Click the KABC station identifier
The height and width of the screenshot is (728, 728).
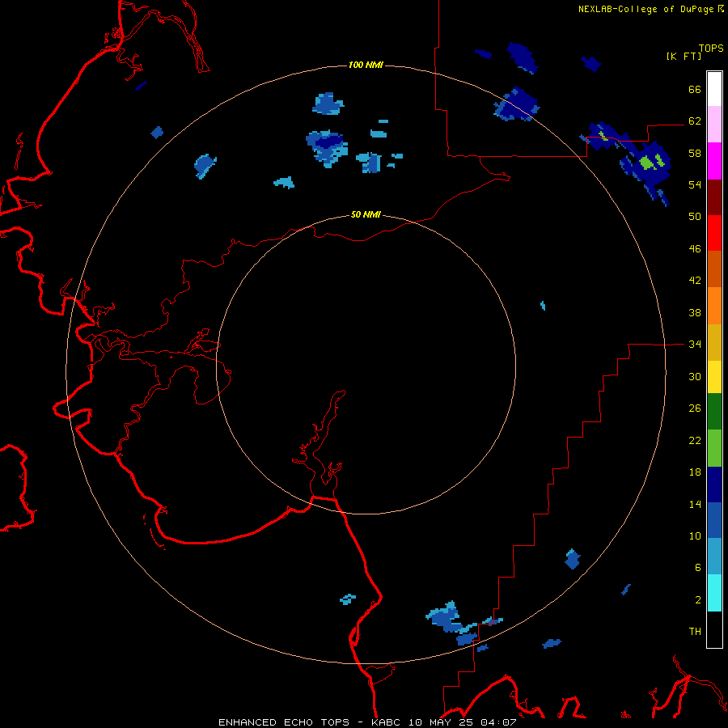[x=387, y=722]
